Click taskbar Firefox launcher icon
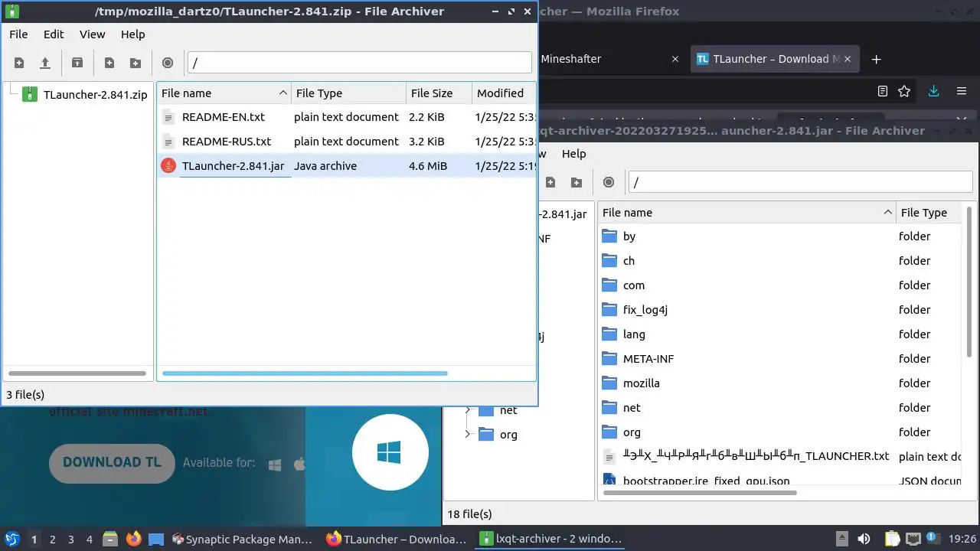Image resolution: width=980 pixels, height=551 pixels. point(134,539)
